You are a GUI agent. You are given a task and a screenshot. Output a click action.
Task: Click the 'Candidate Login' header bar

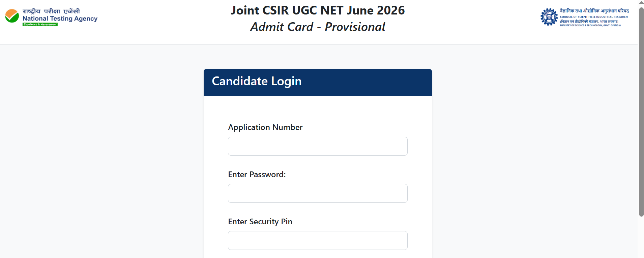[x=318, y=83]
